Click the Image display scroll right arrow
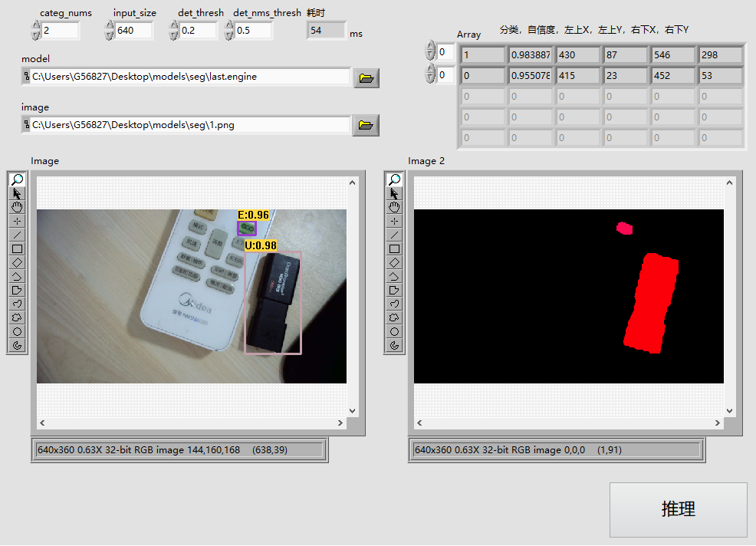Viewport: 756px width, 546px height. [340, 423]
